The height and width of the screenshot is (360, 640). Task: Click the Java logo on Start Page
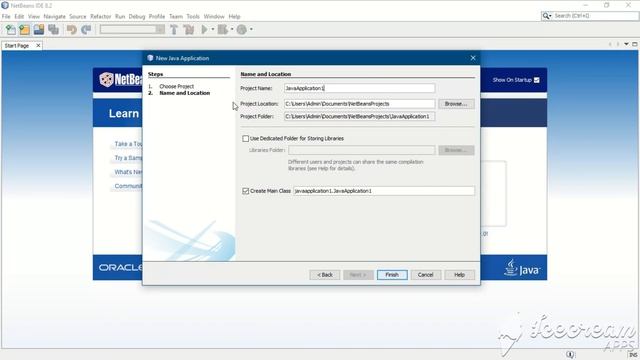click(522, 268)
